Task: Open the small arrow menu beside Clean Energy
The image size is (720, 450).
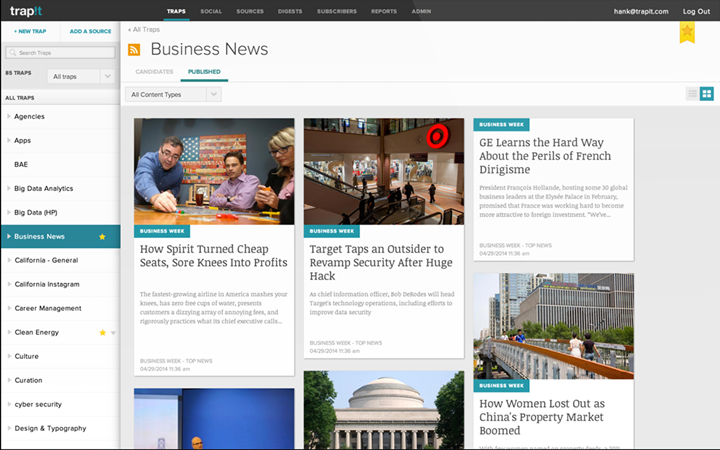Action: [x=113, y=333]
